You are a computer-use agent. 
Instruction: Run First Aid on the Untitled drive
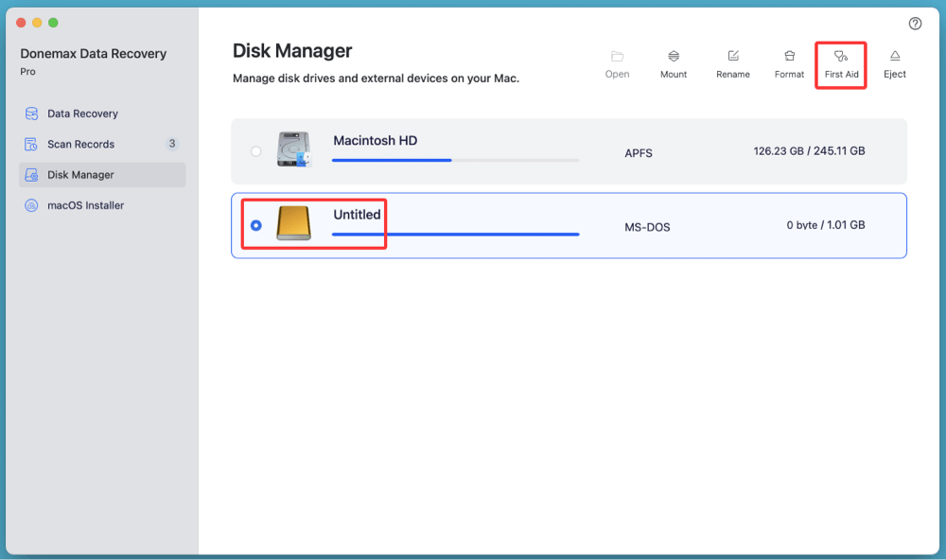840,61
